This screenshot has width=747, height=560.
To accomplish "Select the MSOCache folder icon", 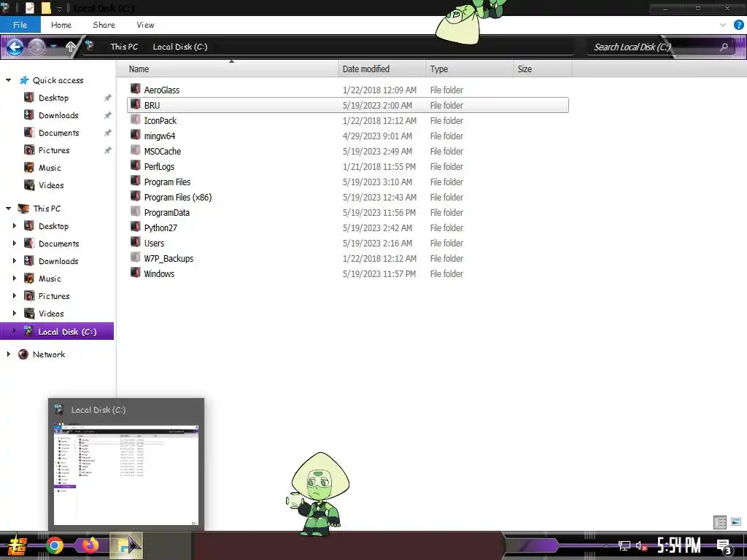I will point(135,150).
